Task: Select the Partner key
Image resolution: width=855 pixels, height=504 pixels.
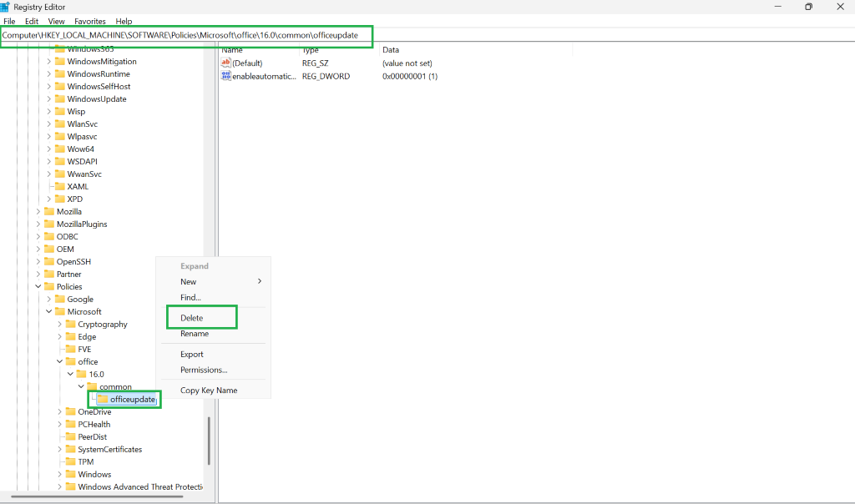Action: point(68,275)
